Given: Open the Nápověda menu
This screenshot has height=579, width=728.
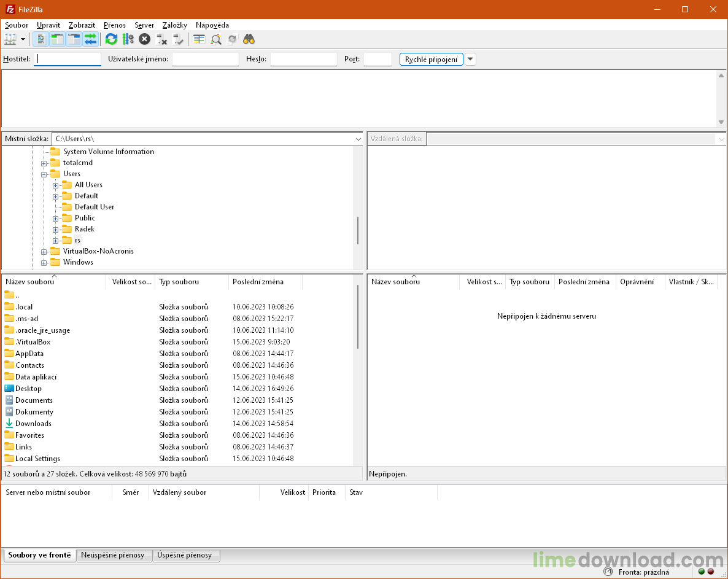Looking at the screenshot, I should [x=212, y=25].
